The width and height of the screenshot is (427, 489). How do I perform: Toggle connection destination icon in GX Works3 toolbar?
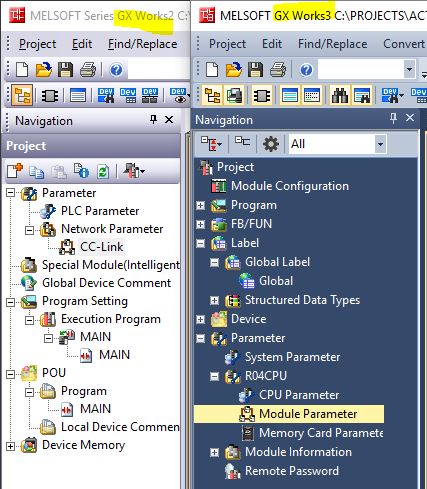coord(235,96)
